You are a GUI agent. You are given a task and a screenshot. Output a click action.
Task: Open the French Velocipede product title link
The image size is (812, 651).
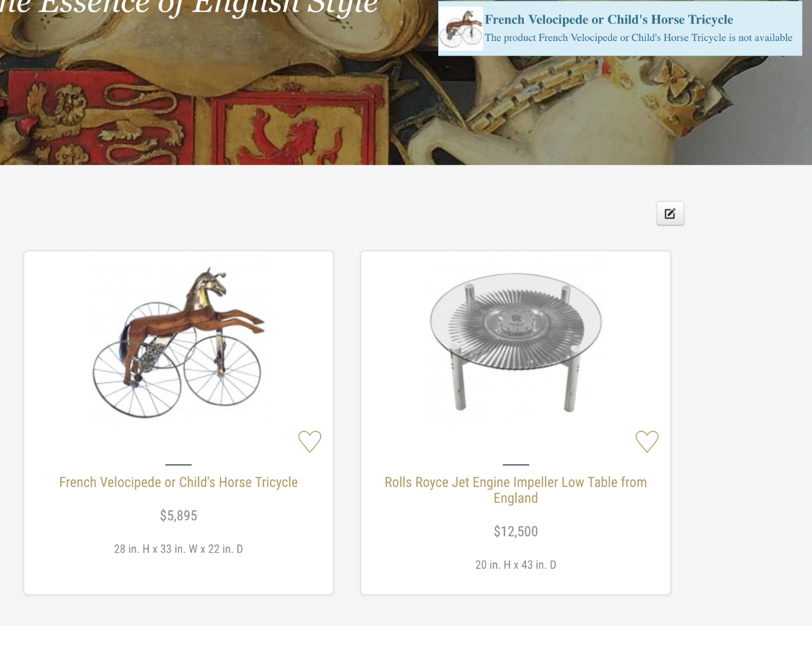[178, 482]
